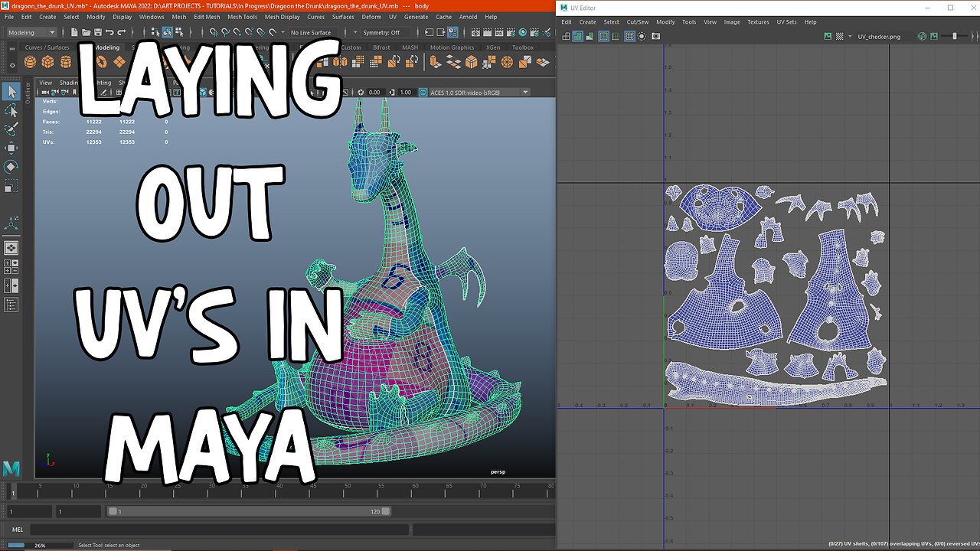Switch to Outliner side-by-side layout
The image size is (980, 551).
[x=11, y=285]
